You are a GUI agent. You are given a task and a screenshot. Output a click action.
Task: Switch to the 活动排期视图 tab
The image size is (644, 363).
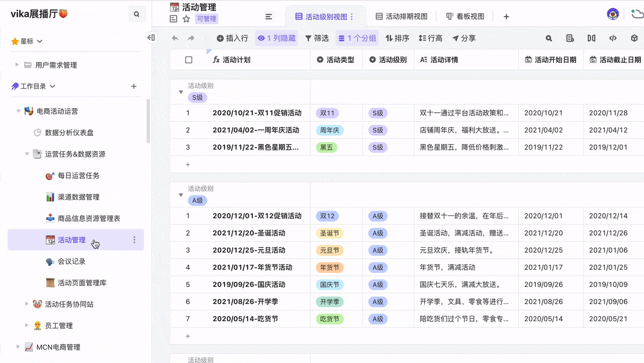[x=401, y=17]
